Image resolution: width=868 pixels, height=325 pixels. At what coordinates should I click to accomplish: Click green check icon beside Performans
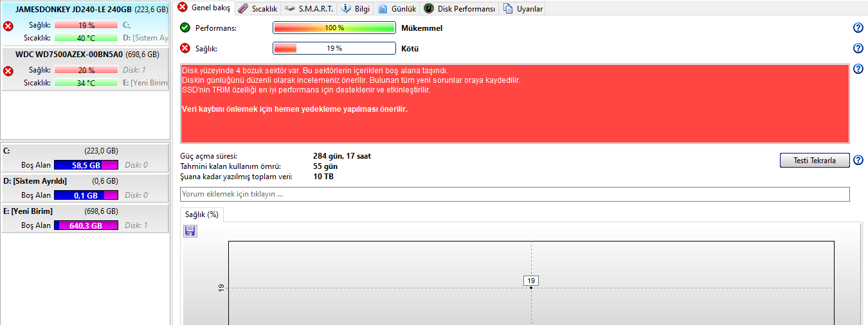coord(185,28)
